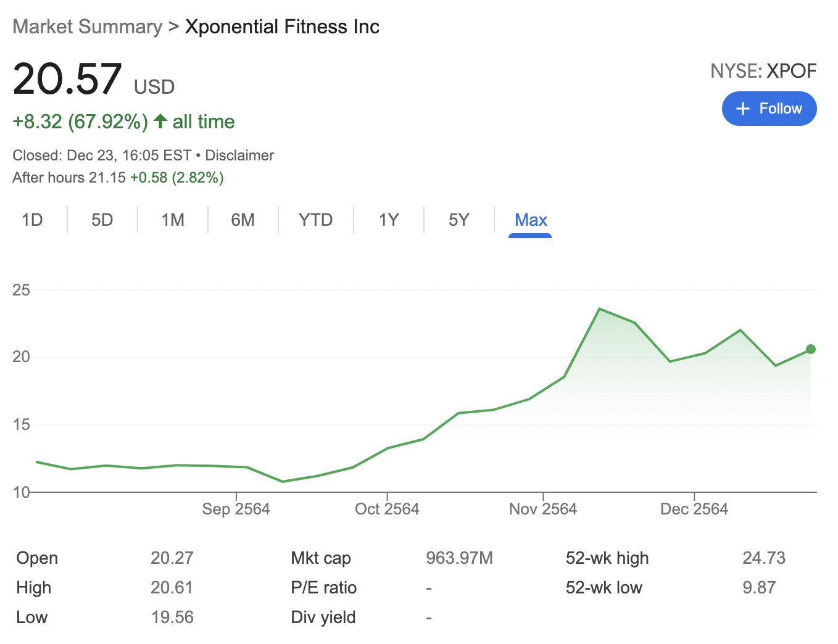Click the 20.57 price value
Image resolution: width=838 pixels, height=644 pixels.
coord(67,79)
